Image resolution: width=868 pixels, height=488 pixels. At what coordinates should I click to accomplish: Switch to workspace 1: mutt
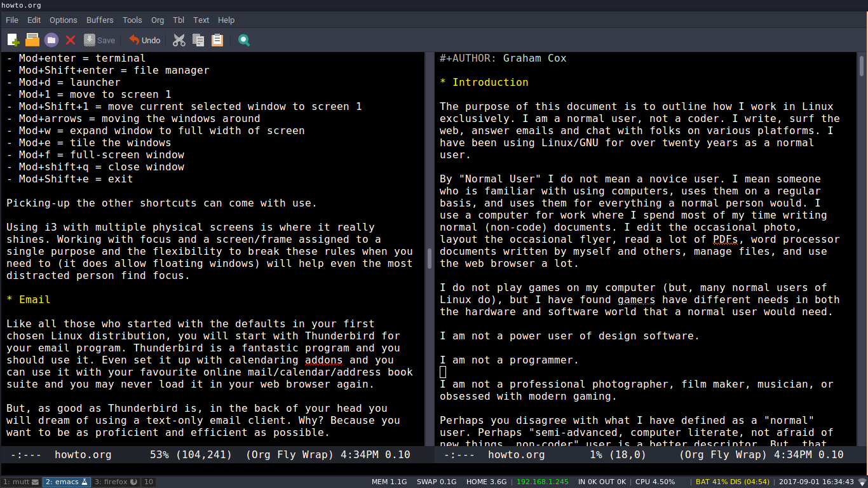21,482
